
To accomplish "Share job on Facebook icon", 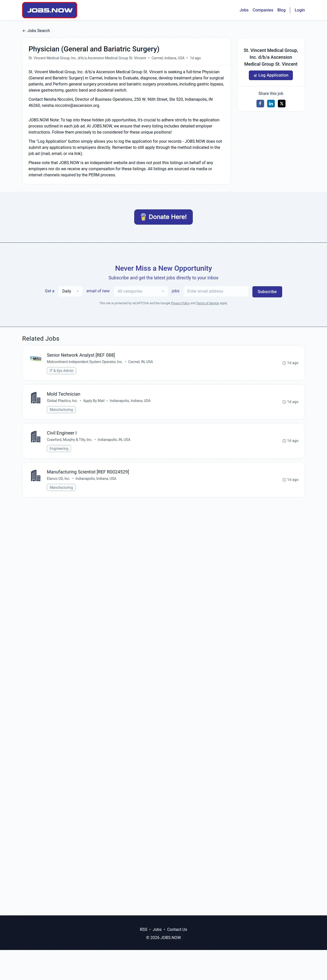I will pyautogui.click(x=260, y=104).
